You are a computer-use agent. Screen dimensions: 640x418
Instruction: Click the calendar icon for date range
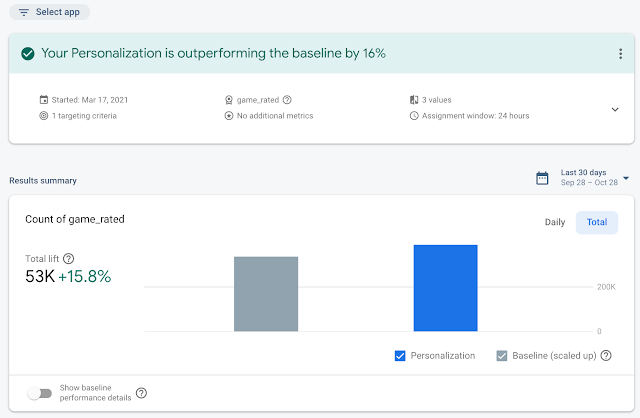tap(542, 178)
